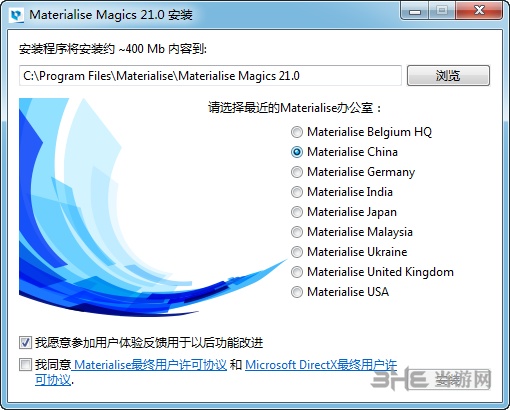Click the installation path input field
The height and width of the screenshot is (410, 510).
coord(210,76)
